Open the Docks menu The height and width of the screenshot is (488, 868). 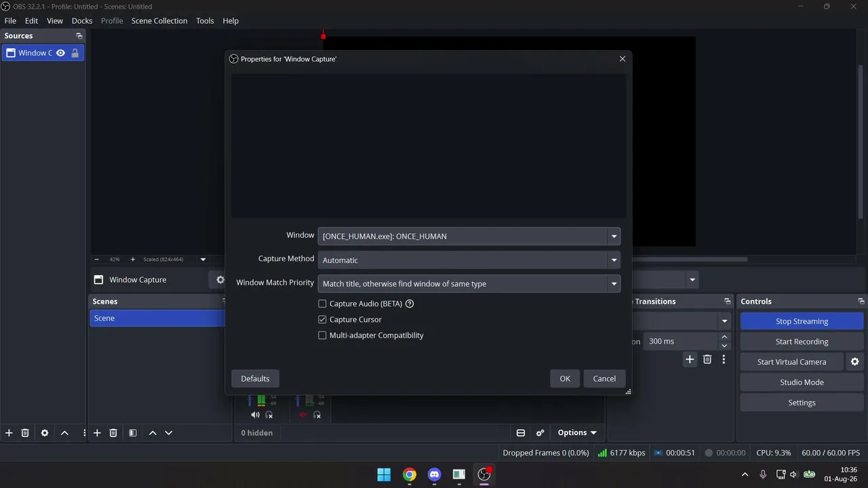(x=82, y=20)
